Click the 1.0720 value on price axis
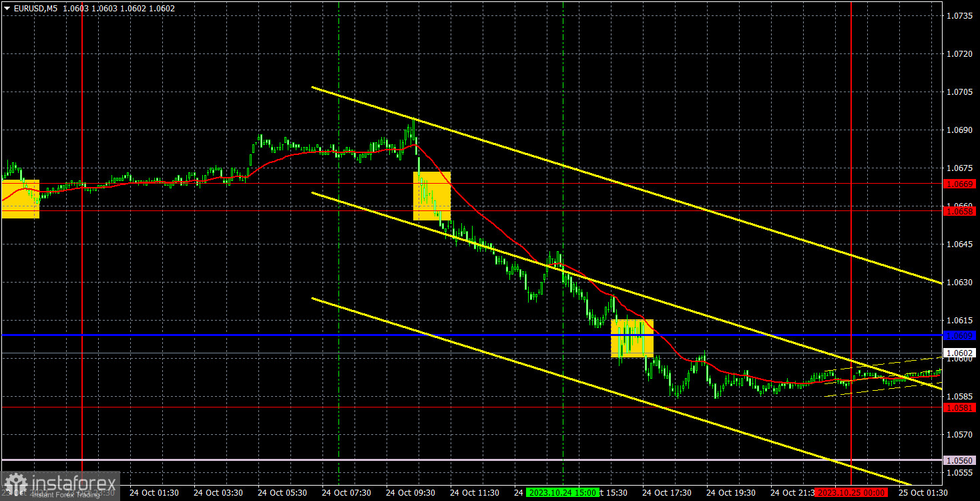This screenshot has width=980, height=501. pyautogui.click(x=960, y=53)
